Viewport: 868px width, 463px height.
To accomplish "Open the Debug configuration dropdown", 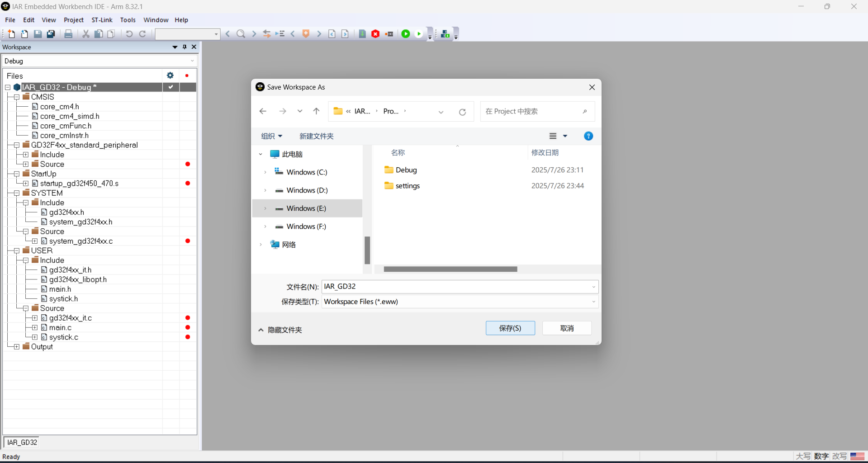I will point(192,61).
